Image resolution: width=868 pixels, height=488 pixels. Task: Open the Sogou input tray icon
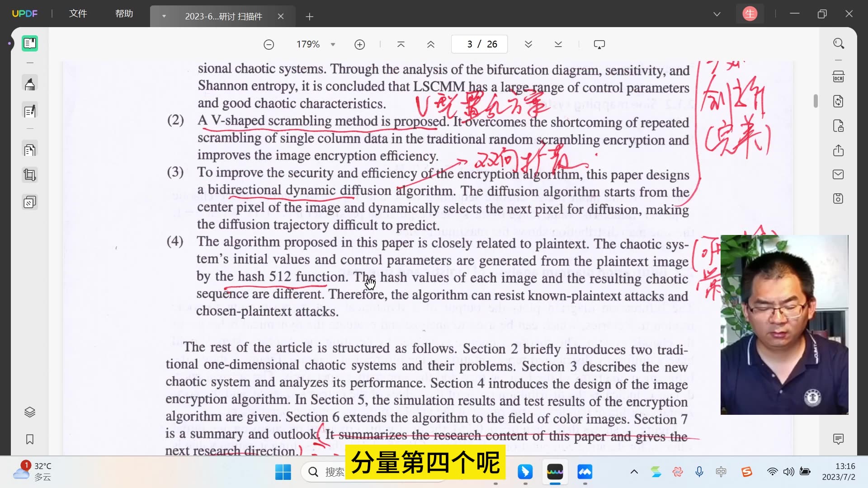(746, 472)
